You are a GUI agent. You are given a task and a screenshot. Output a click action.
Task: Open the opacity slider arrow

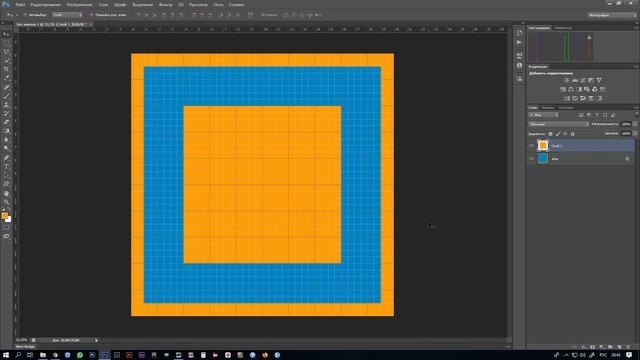click(x=635, y=124)
